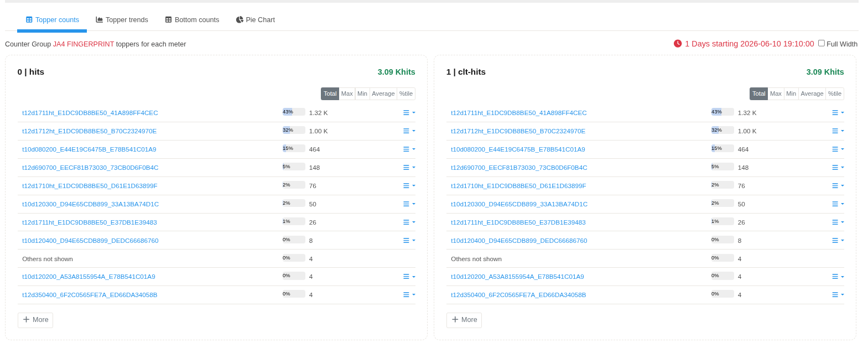Viewport: 868px width, 348px height.
Task: Open hits row menu for t10d120400_D94E65CDB899
Action: (409, 241)
